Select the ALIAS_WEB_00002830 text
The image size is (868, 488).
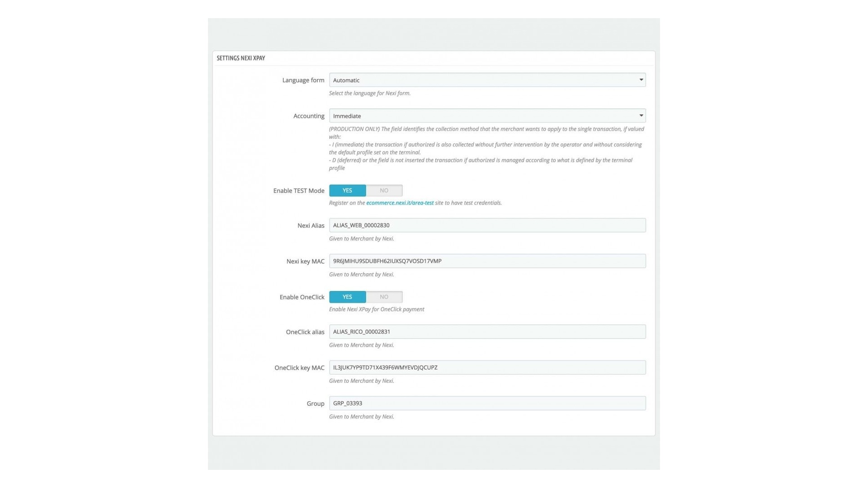[361, 225]
